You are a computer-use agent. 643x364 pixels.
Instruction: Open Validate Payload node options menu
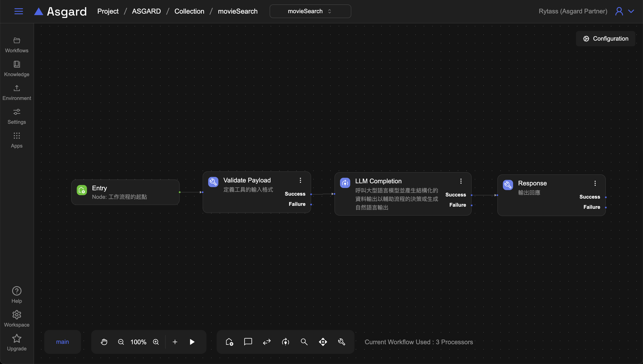click(300, 180)
